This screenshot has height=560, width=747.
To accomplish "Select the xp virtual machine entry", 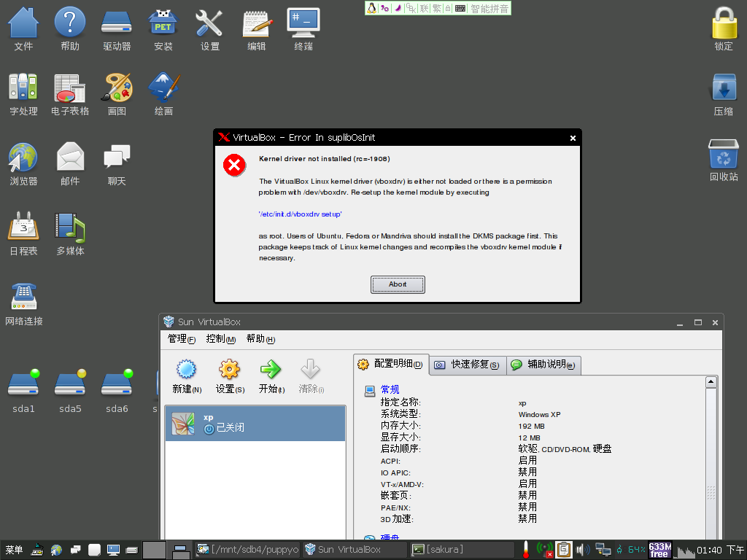I will (255, 424).
